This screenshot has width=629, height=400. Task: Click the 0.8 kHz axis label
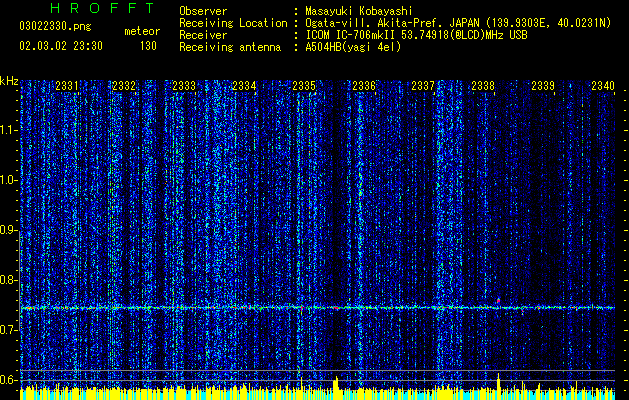[x=9, y=280]
